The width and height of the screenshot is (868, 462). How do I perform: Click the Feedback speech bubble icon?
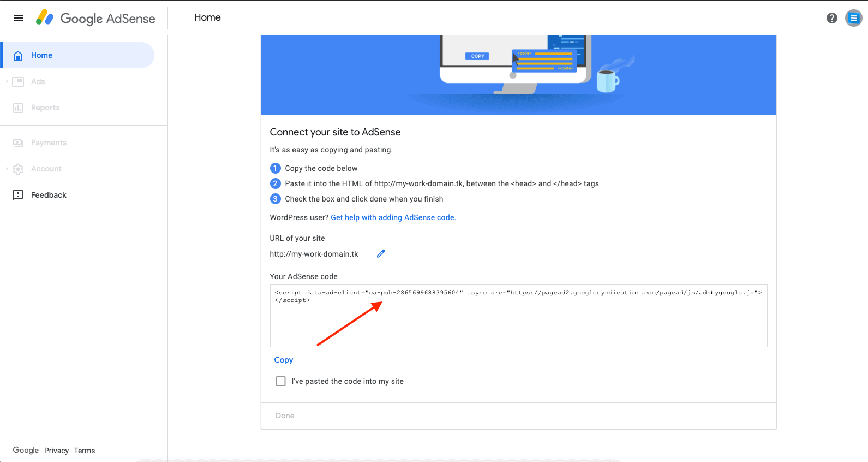point(18,195)
